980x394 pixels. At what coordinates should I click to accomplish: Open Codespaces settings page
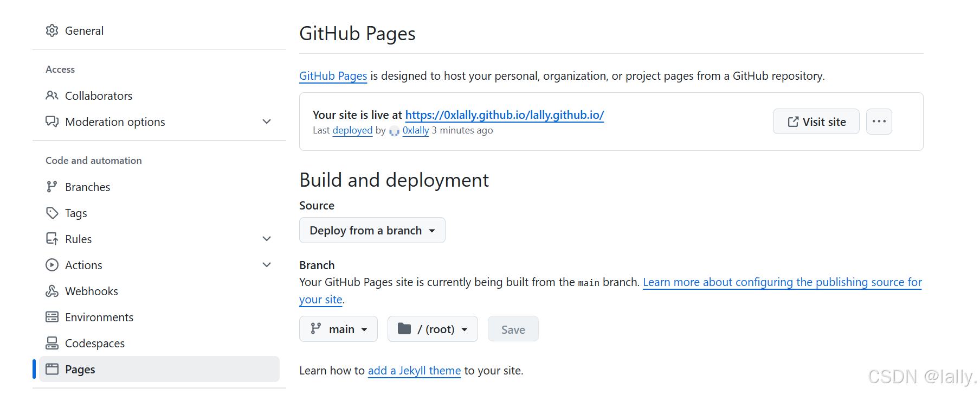click(x=159, y=343)
